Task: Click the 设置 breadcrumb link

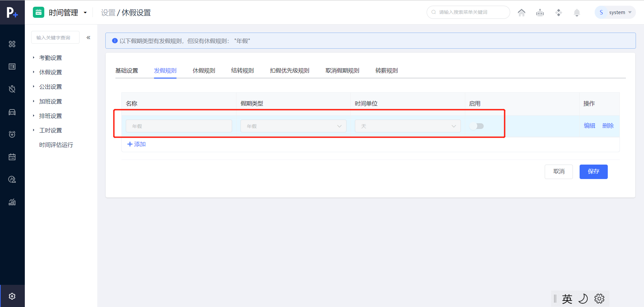Action: coord(108,13)
